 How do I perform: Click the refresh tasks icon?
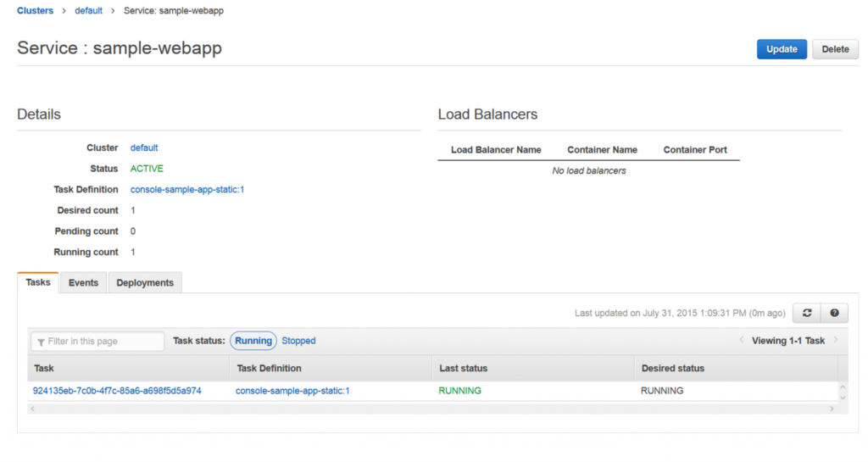click(807, 313)
